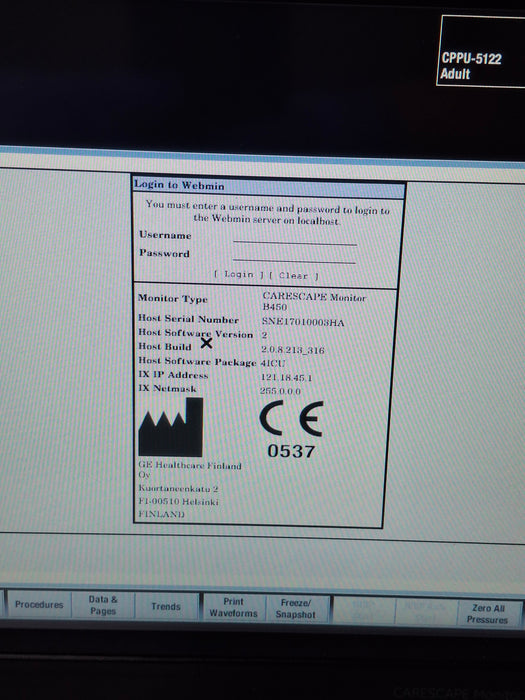The height and width of the screenshot is (700, 525).
Task: Select the FI-00510 Helsinki line
Action: pyautogui.click(x=179, y=501)
